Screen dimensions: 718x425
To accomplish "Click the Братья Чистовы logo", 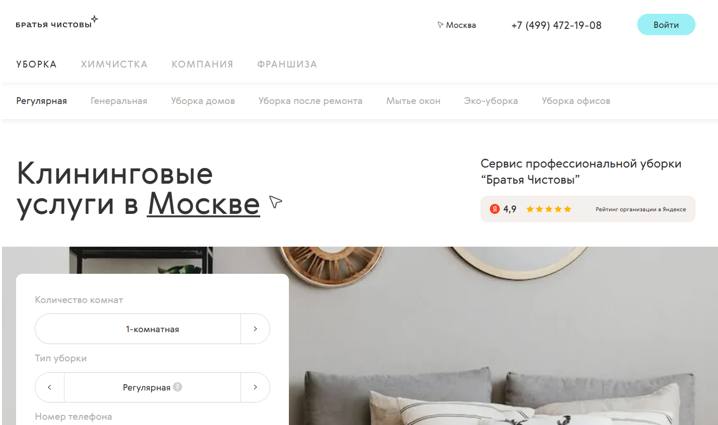I will click(57, 22).
